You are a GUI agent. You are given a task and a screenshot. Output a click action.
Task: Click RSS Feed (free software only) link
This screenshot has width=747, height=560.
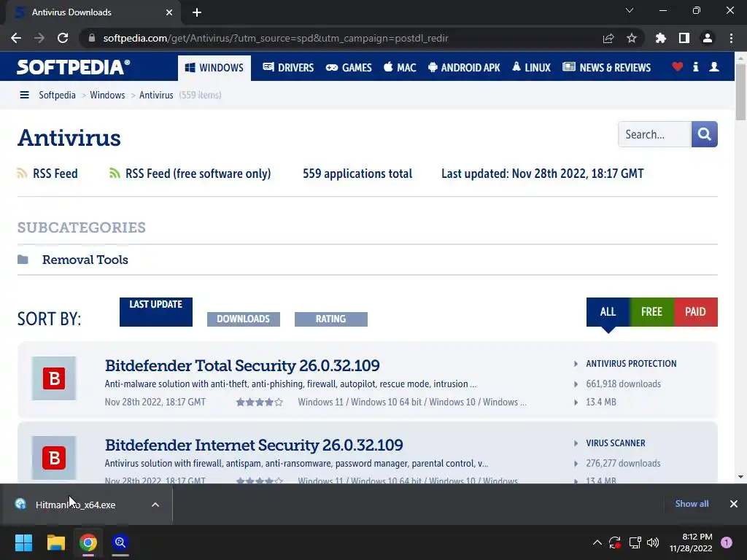coord(198,174)
